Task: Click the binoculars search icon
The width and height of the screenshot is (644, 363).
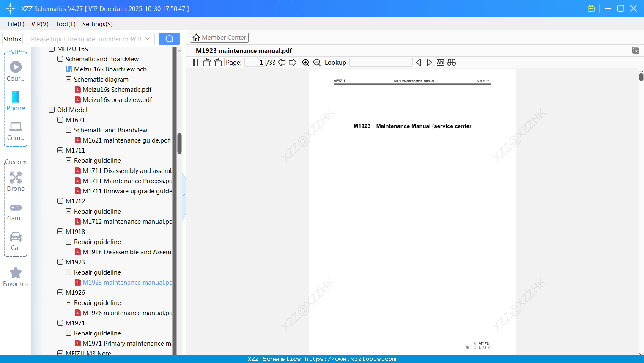Action: (452, 63)
